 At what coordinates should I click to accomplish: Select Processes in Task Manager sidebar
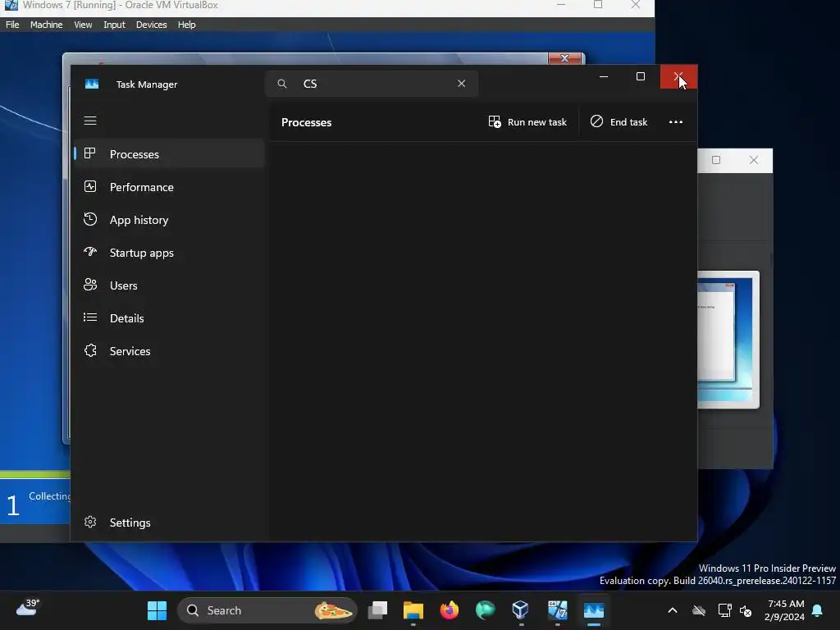tap(169, 154)
